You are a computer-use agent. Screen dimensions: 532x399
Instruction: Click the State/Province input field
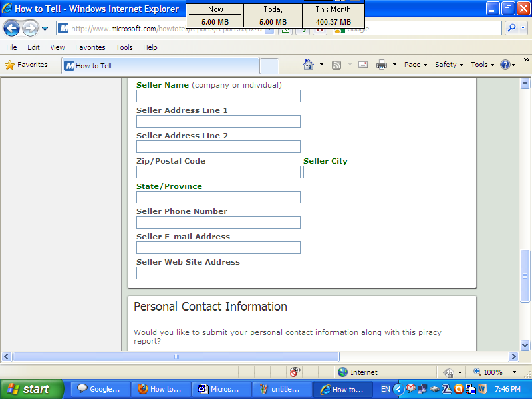[x=218, y=197]
